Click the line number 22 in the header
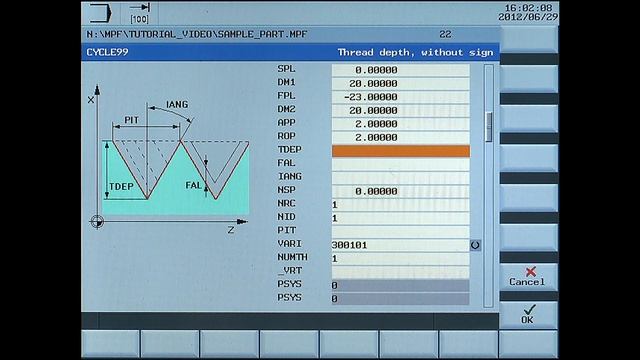The height and width of the screenshot is (360, 640). click(445, 34)
